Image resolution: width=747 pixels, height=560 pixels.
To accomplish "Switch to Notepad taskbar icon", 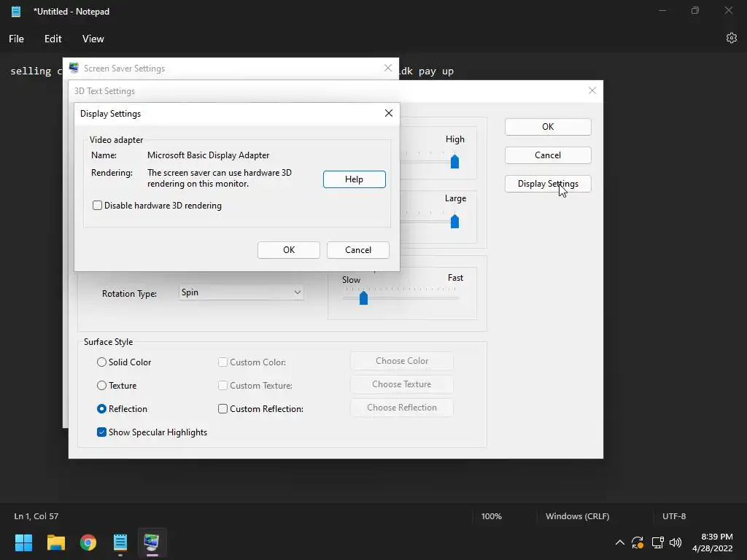I will coord(120,542).
